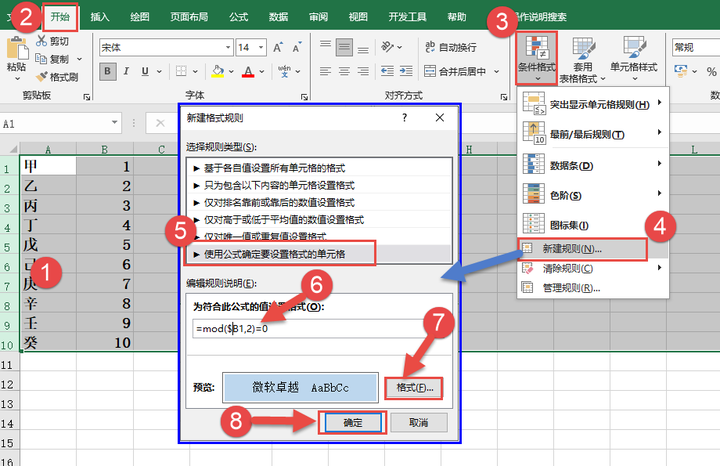This screenshot has width=720, height=466.
Task: Center text horizontally
Action: click(x=344, y=71)
